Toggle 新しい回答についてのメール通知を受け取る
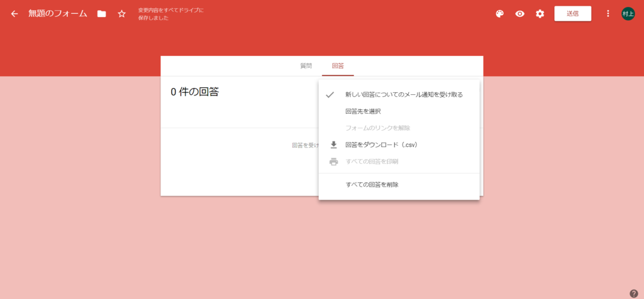This screenshot has width=644, height=299. [x=399, y=95]
